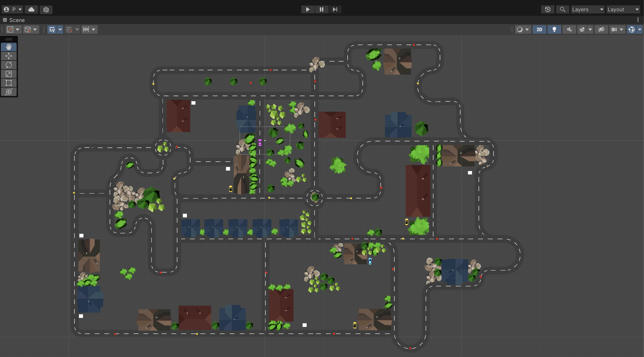The width and height of the screenshot is (644, 357).
Task: Open the Layers dropdown
Action: point(587,10)
